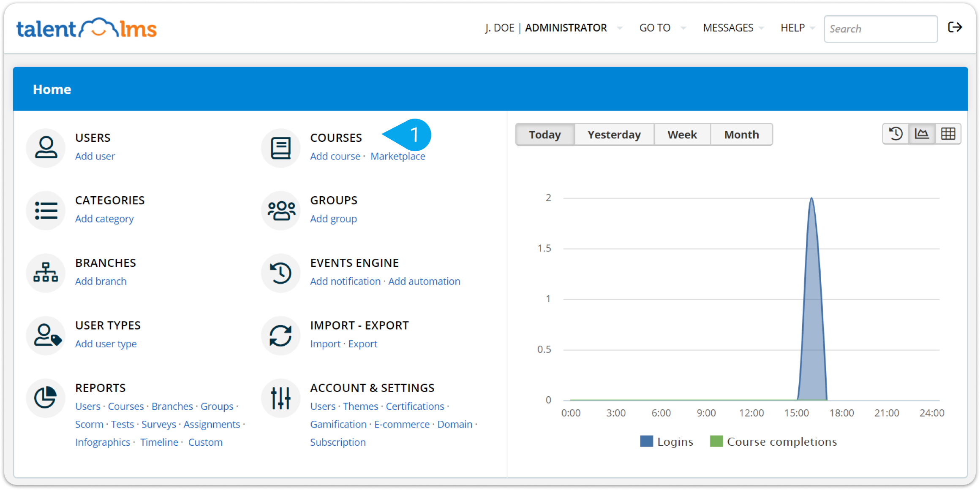Image resolution: width=980 pixels, height=490 pixels.
Task: Click the Users person icon
Action: (46, 148)
